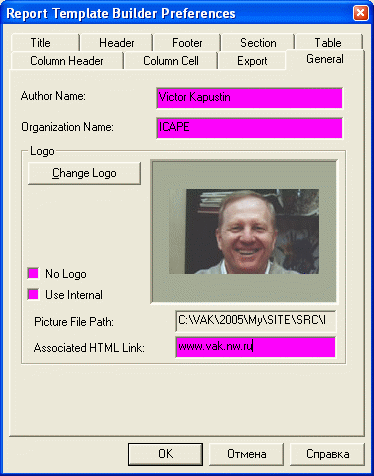Focus the Organization Name field
Viewport: 374px width, 476px height.
pyautogui.click(x=249, y=128)
